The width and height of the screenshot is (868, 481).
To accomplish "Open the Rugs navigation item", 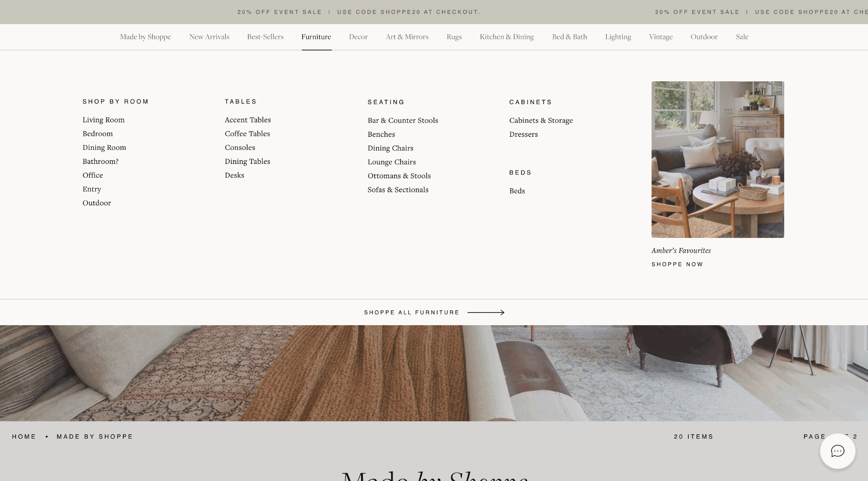I will click(x=454, y=37).
